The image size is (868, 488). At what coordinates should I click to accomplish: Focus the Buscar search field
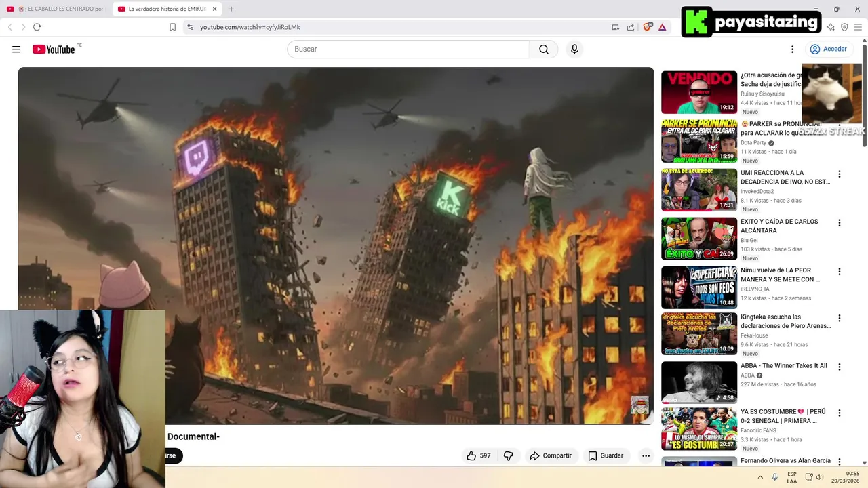pos(408,49)
